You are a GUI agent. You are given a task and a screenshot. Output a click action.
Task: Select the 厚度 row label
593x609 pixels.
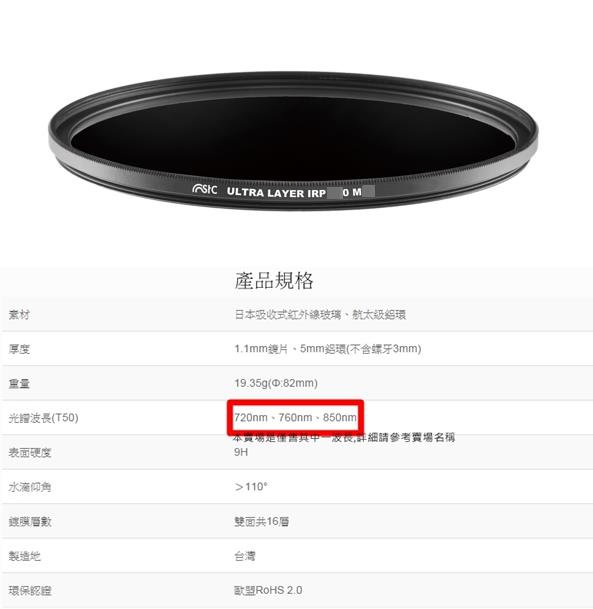pyautogui.click(x=19, y=349)
